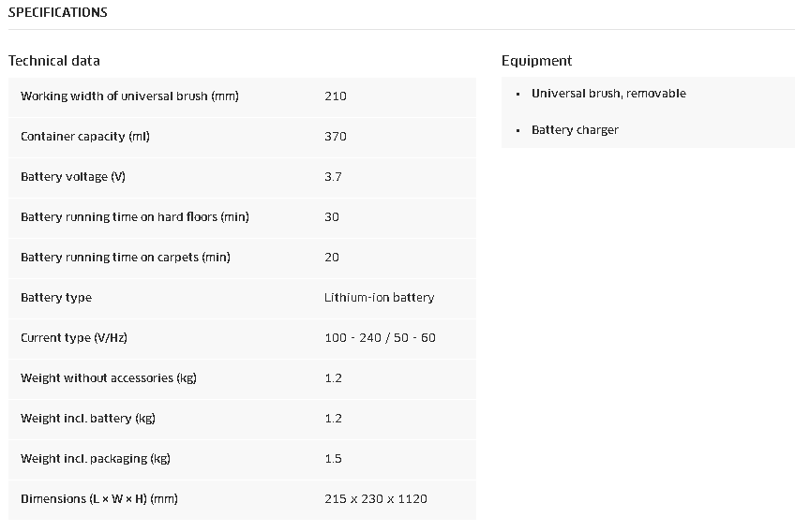Click the container capacity value 370
This screenshot has height=532, width=795.
(x=336, y=137)
